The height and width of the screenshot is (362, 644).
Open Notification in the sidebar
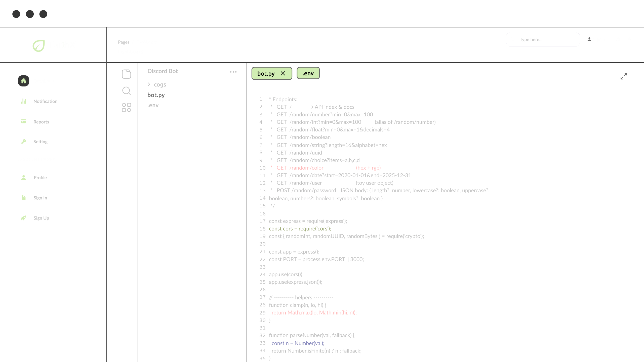pos(45,101)
